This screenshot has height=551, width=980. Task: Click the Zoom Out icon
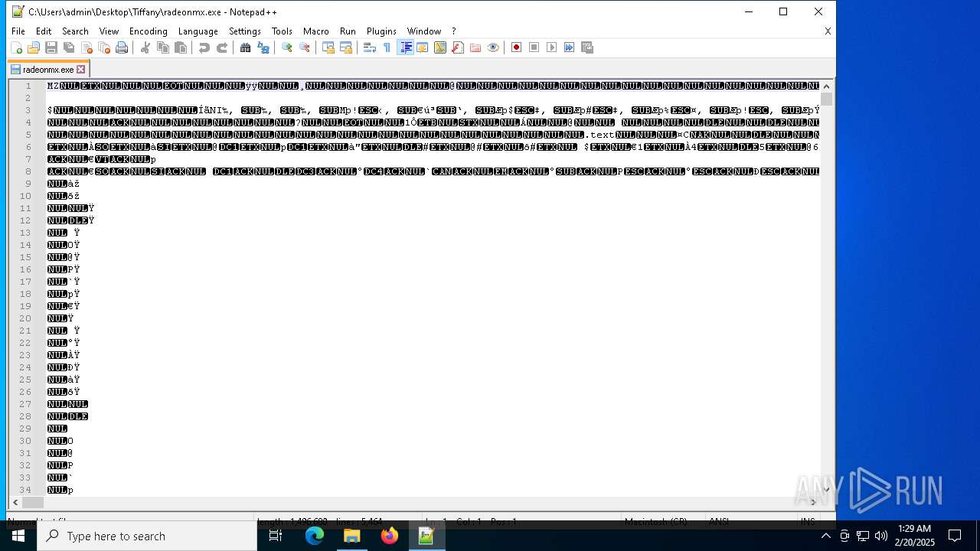[x=305, y=47]
